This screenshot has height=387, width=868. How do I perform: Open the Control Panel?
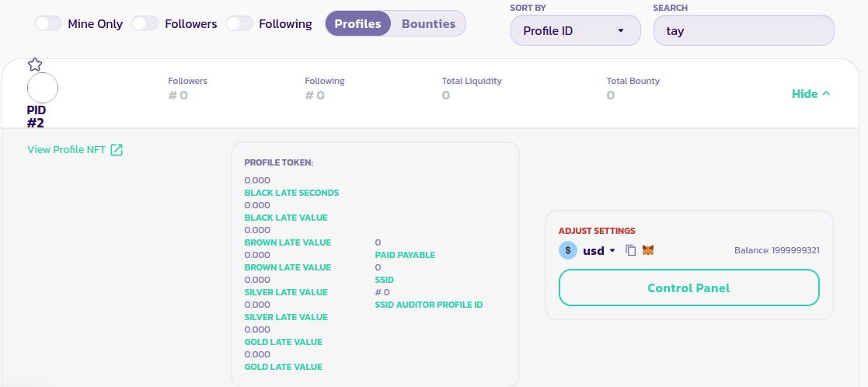(x=688, y=288)
